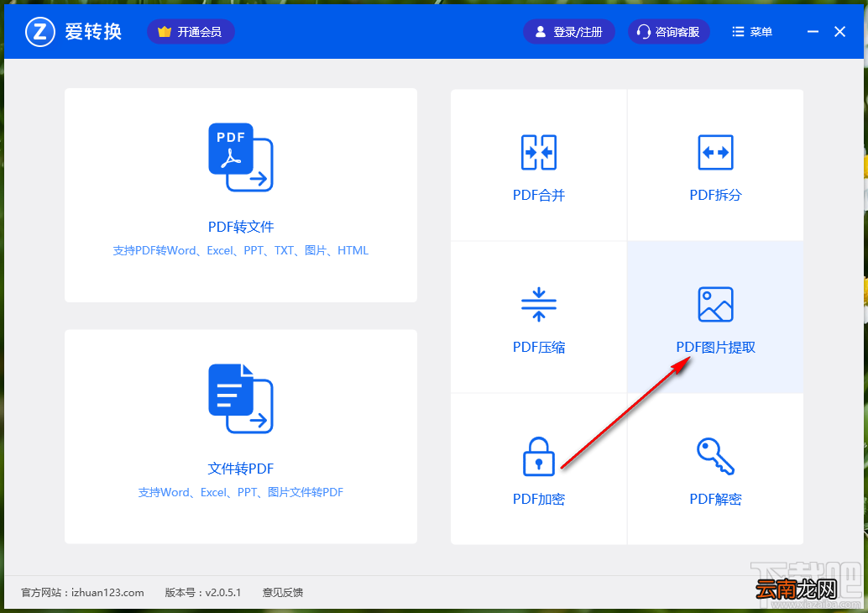This screenshot has width=868, height=613.
Task: Click the PDF压缩 compress icon
Action: (x=539, y=305)
